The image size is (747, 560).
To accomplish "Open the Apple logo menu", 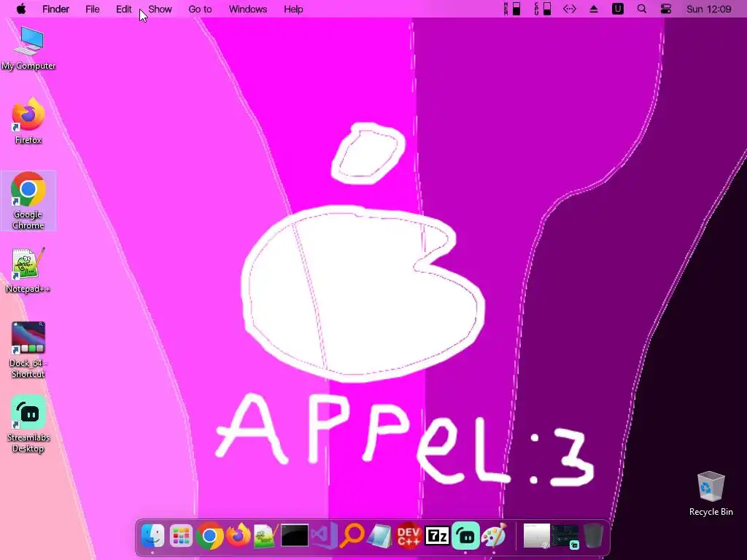I will click(x=21, y=9).
